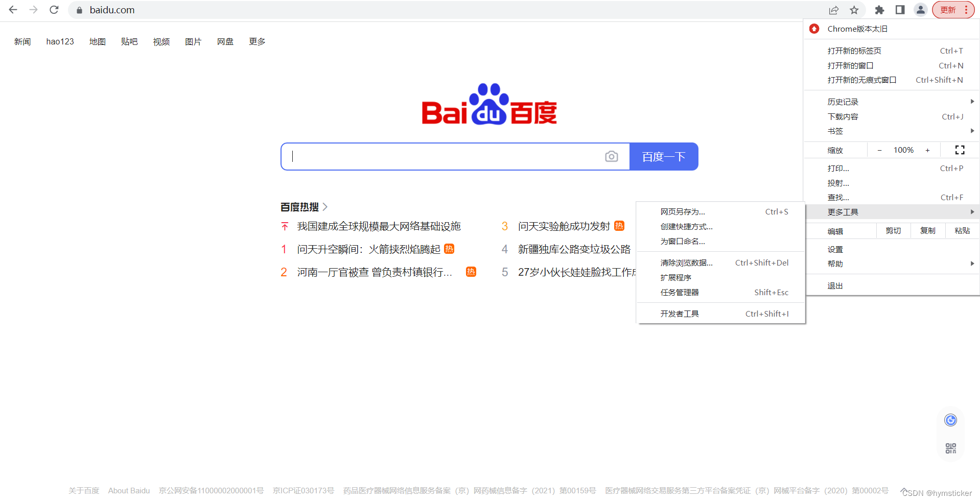Click 热 badge beside 河南一厅官被查
The height and width of the screenshot is (502, 980).
[x=471, y=272]
